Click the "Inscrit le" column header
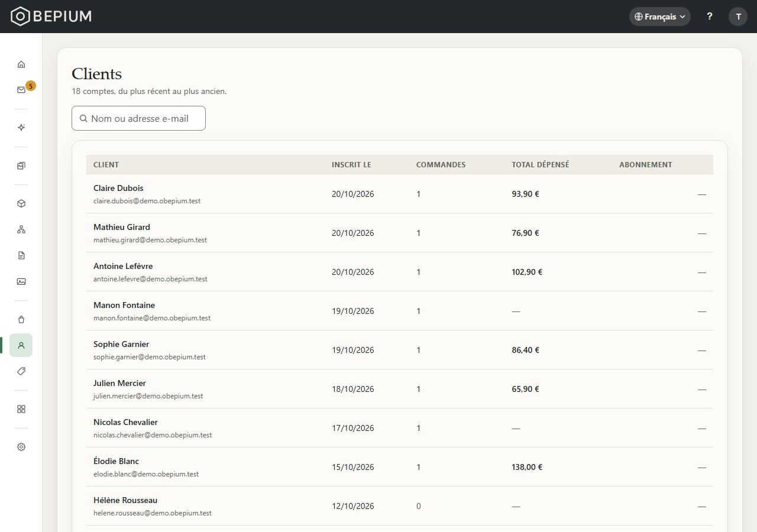Image resolution: width=757 pixels, height=532 pixels. [351, 165]
